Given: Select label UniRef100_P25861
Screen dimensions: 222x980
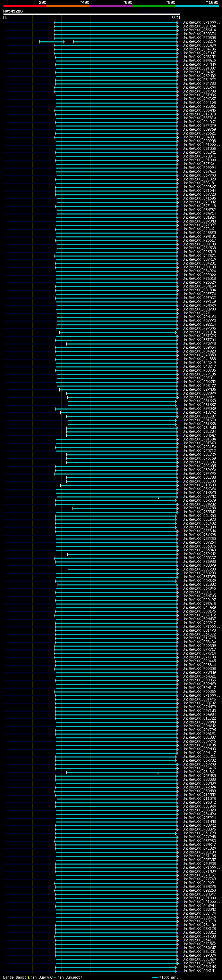Looking at the screenshot, I should tap(199, 106).
